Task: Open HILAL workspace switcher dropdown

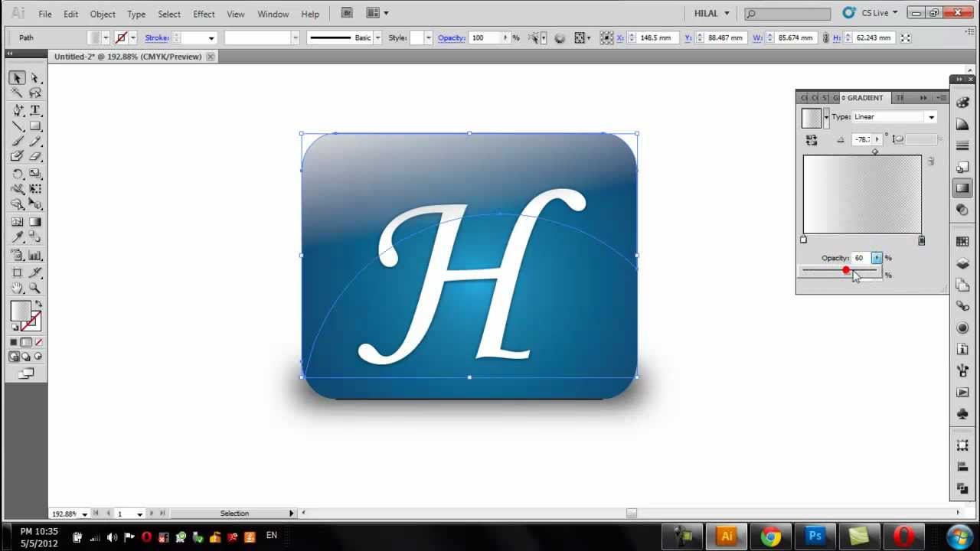Action: click(x=711, y=14)
